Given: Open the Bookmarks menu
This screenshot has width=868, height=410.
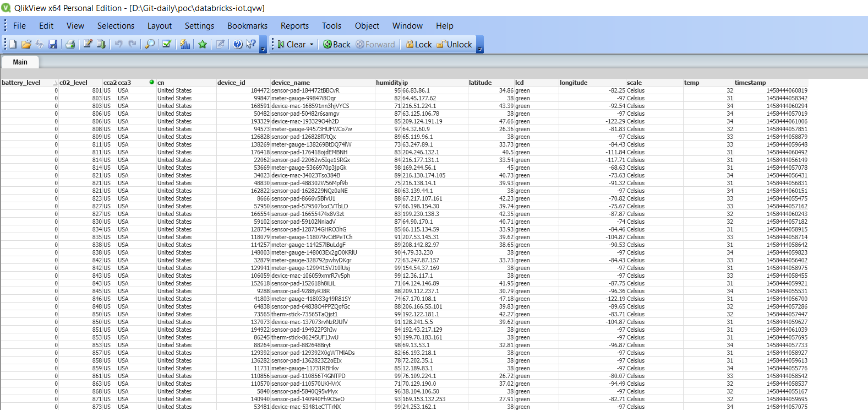Looking at the screenshot, I should pyautogui.click(x=247, y=26).
